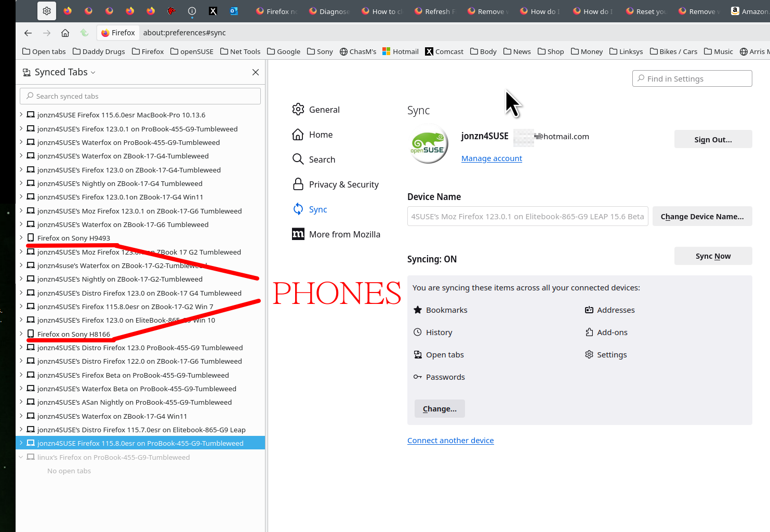Select the Sync settings category

coord(310,209)
